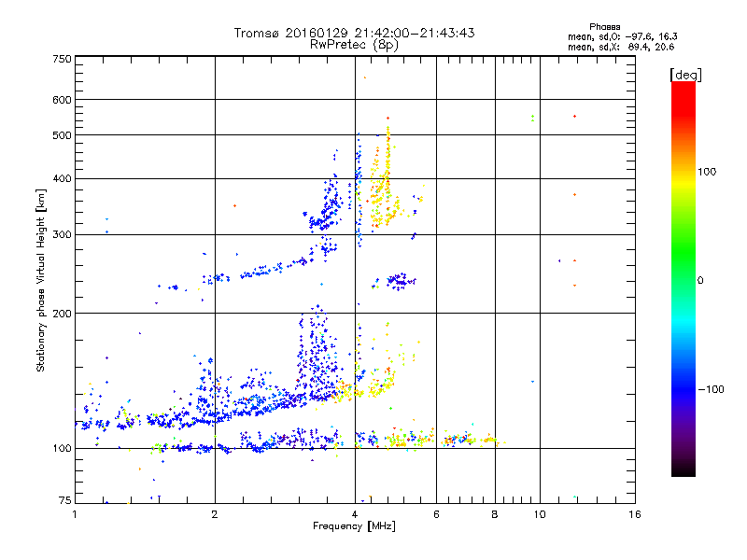747x560 pixels.
Task: Click the x-axis tick label "8"
Action: point(495,514)
